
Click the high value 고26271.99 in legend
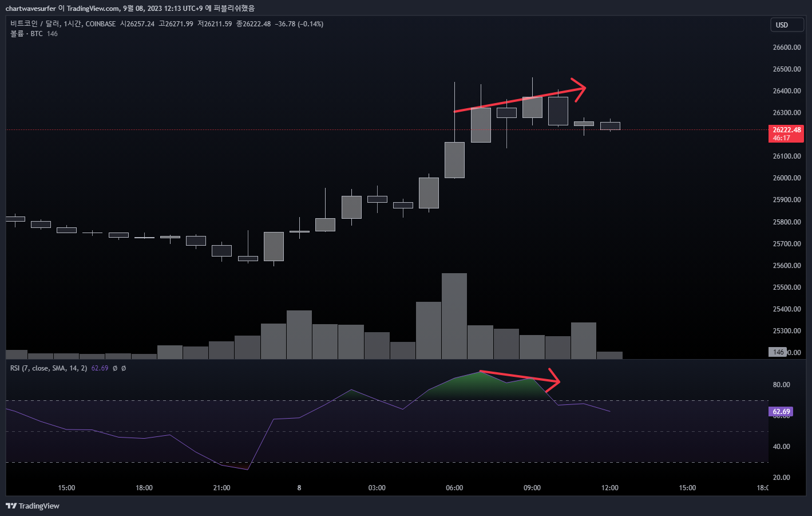pyautogui.click(x=176, y=24)
